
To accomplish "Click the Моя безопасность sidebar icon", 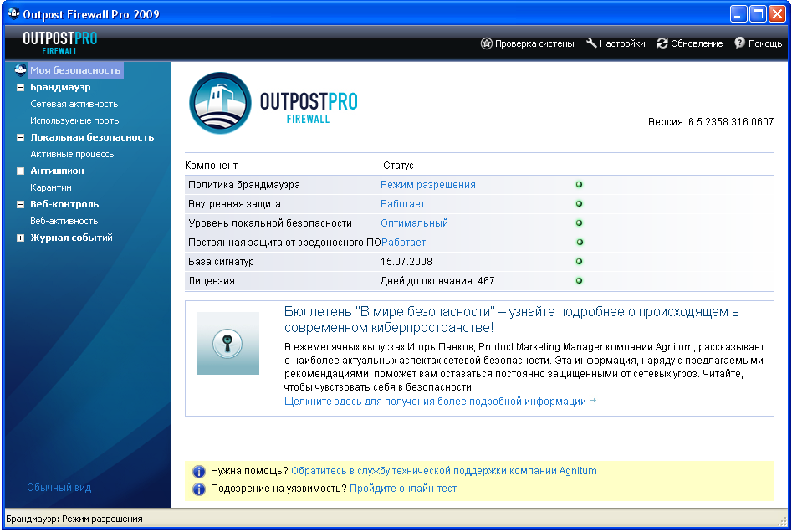I will coord(20,69).
